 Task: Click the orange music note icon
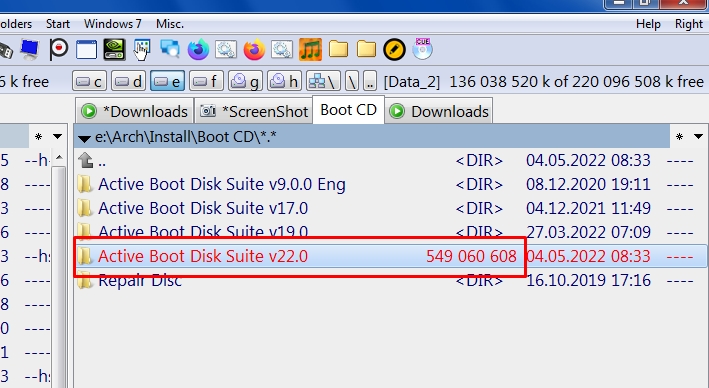tap(310, 49)
